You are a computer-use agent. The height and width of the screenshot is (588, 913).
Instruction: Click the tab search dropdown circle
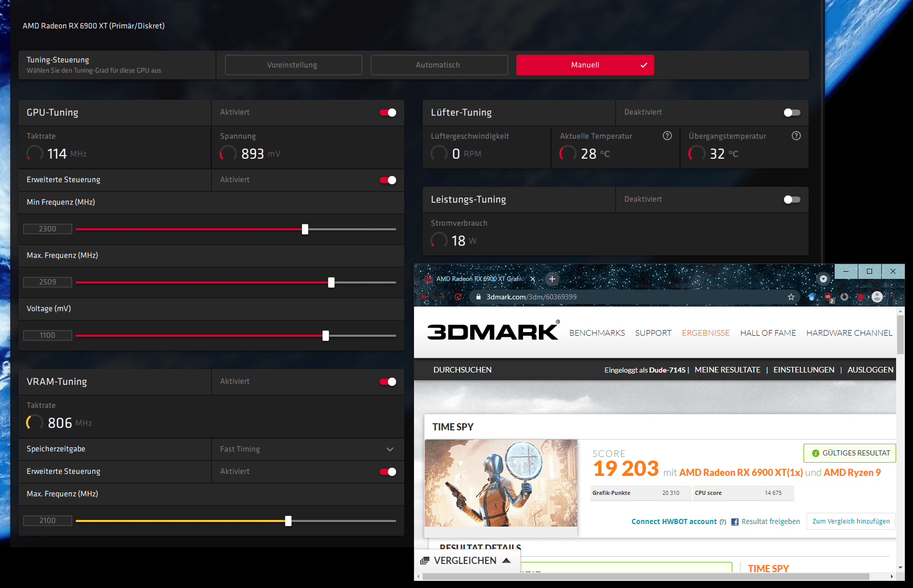[823, 279]
